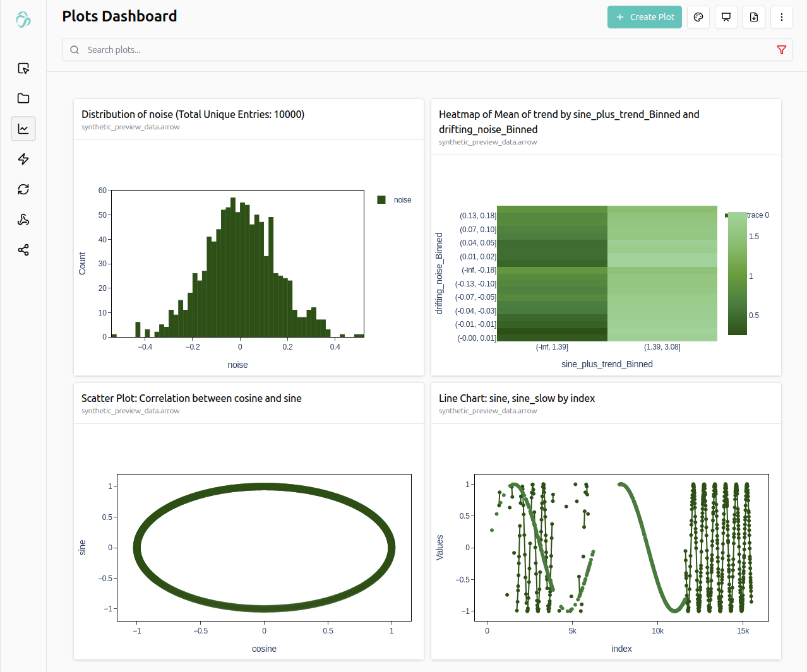Viewport: 807px width, 672px height.
Task: Click the app logo in sidebar
Action: click(x=23, y=20)
